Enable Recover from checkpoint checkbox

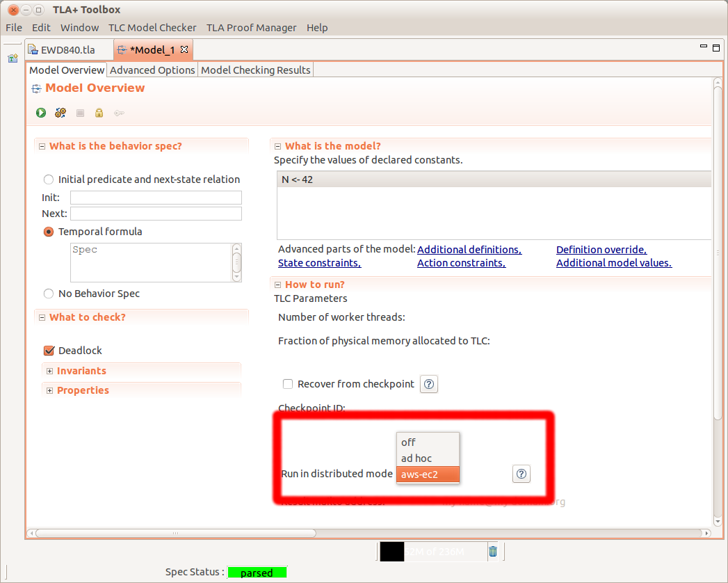pos(288,384)
